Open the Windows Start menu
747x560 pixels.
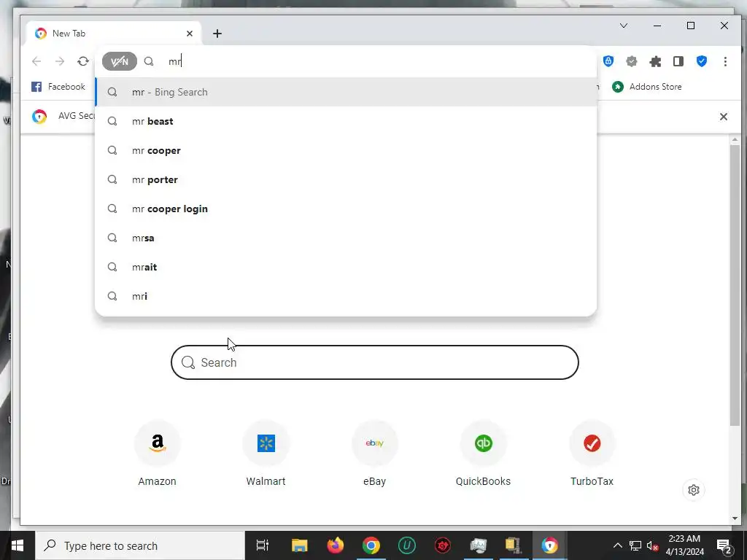(x=18, y=545)
